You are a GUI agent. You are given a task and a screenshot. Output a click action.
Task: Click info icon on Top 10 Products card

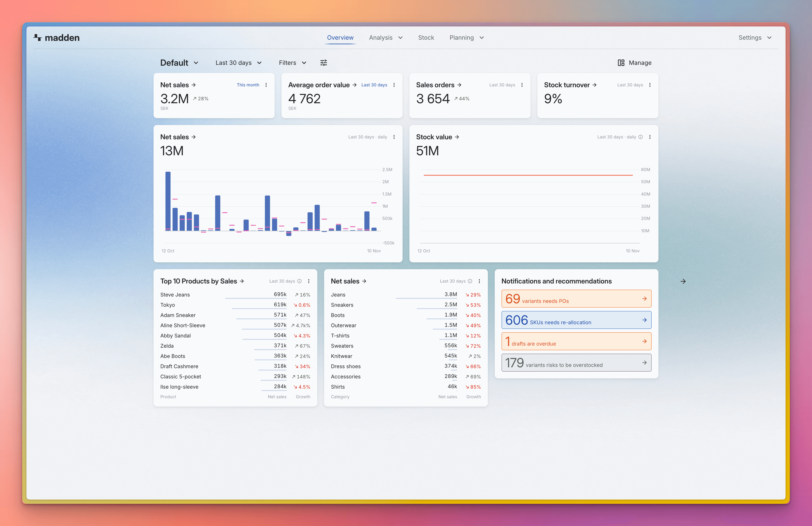point(299,281)
